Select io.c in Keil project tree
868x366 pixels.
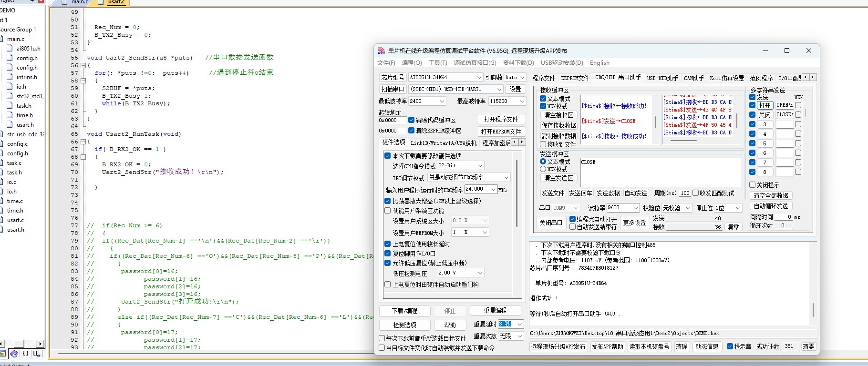pyautogui.click(x=11, y=182)
